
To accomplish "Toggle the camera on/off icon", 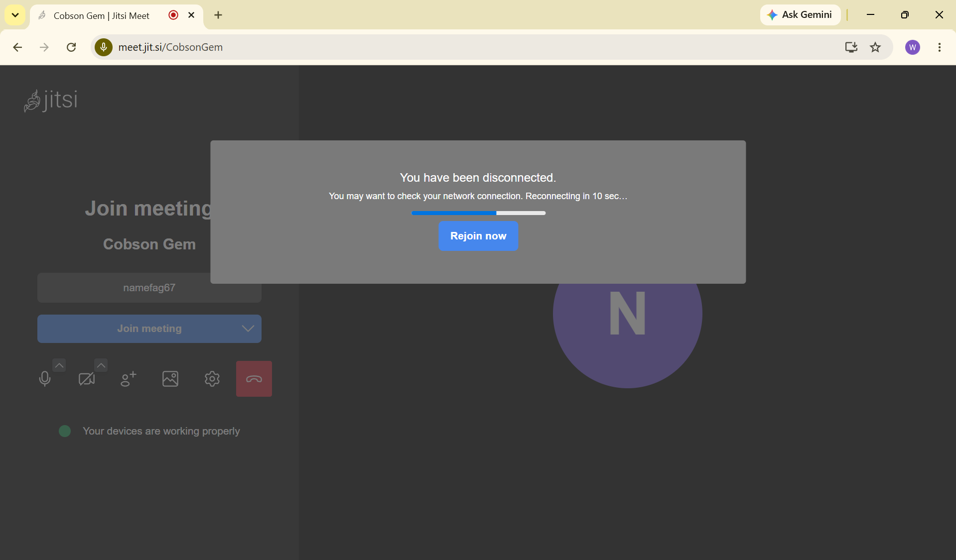I will point(87,379).
